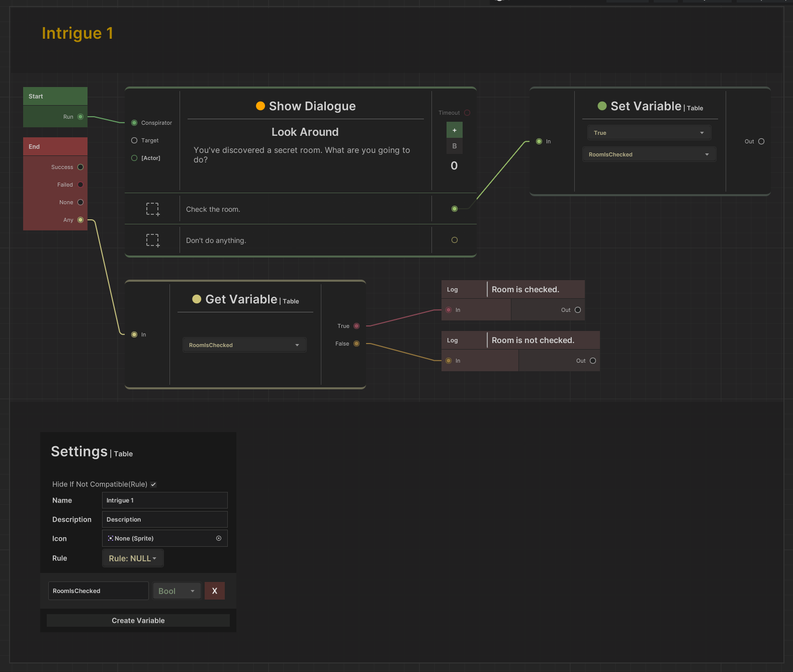793x672 pixels.
Task: Click the Get Variable True output port
Action: pos(357,326)
